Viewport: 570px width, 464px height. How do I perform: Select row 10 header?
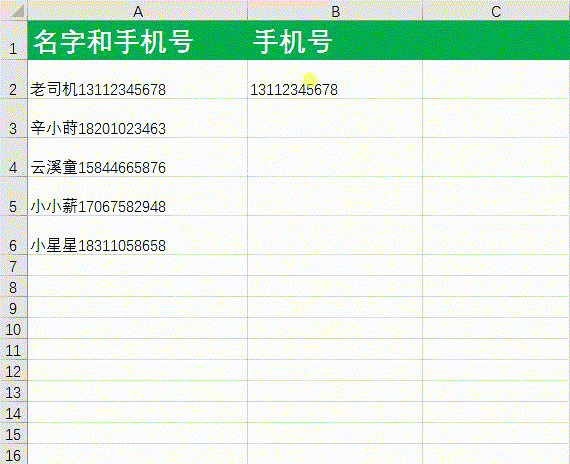[14, 328]
